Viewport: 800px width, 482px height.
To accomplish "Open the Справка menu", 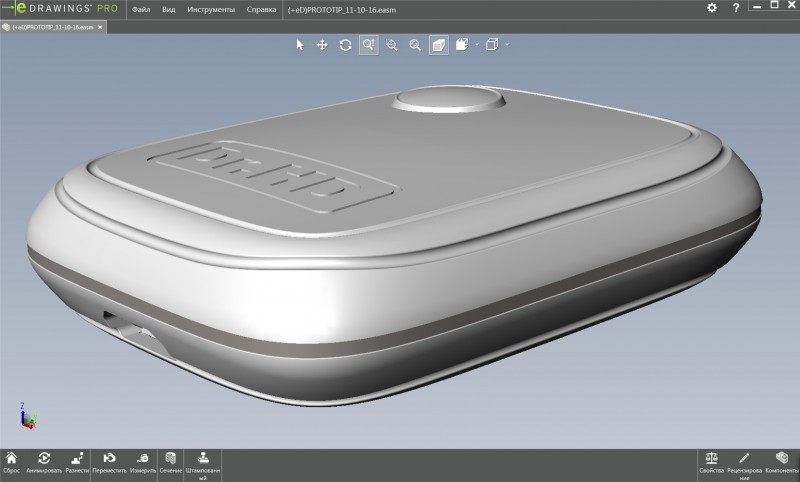I will tap(261, 10).
